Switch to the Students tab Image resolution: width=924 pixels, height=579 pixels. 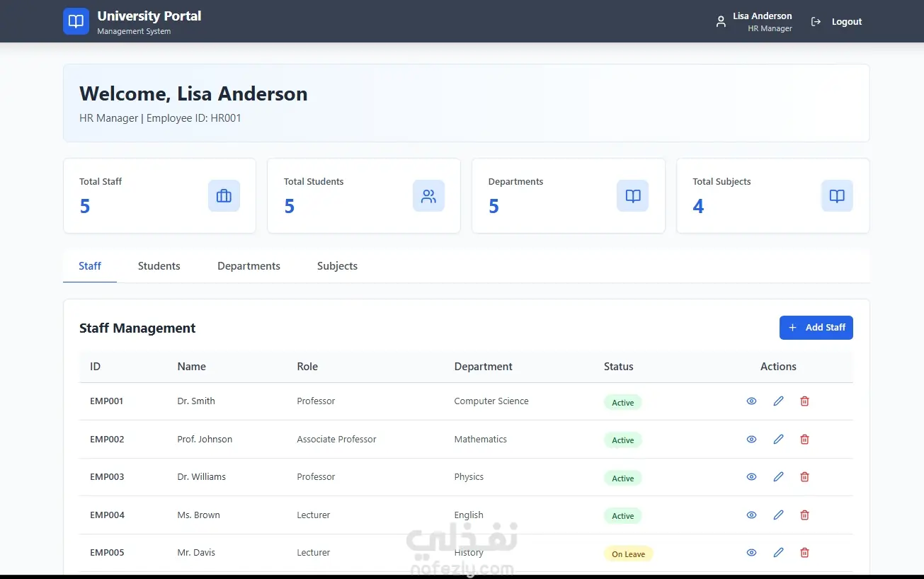click(159, 266)
